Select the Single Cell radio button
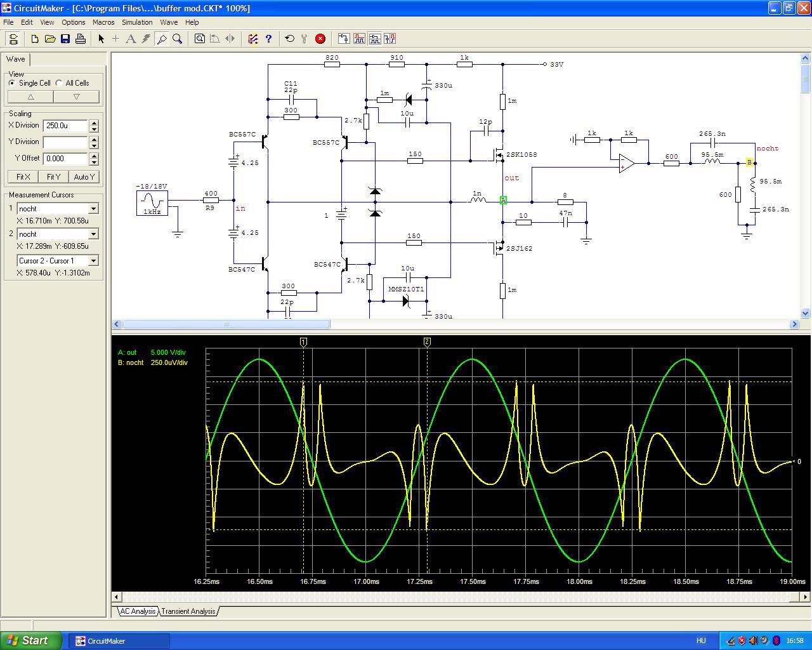This screenshot has height=650, width=812. (12, 83)
